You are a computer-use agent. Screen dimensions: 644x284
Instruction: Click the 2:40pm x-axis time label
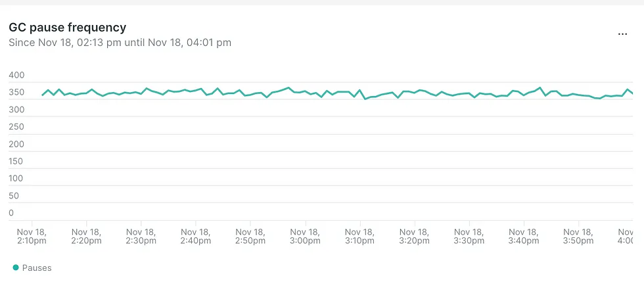point(196,237)
